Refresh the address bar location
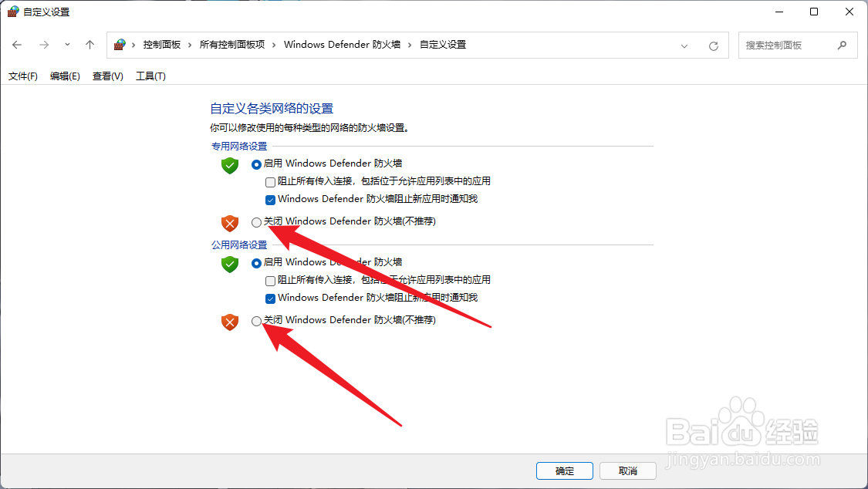 point(714,46)
